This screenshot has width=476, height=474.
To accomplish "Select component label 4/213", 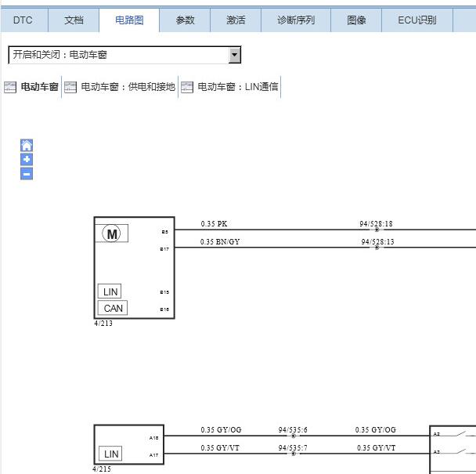I will (103, 324).
